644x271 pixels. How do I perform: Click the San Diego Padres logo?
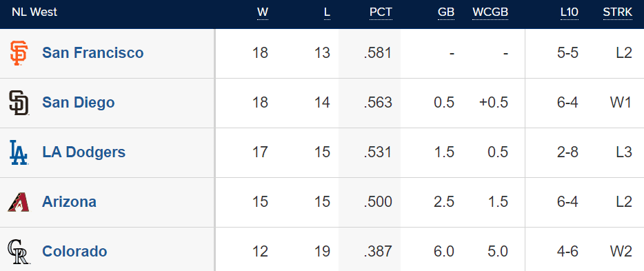pyautogui.click(x=19, y=103)
